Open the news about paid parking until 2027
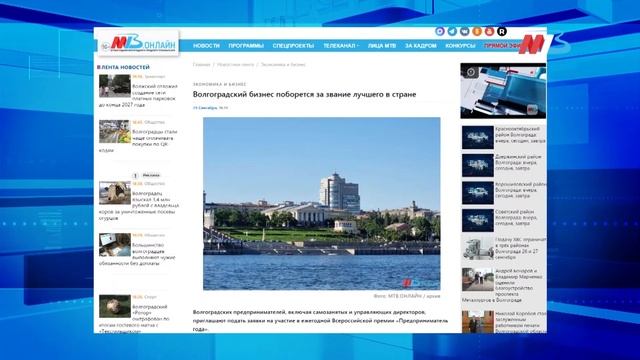Image resolution: width=640 pixels, height=360 pixels. click(138, 96)
